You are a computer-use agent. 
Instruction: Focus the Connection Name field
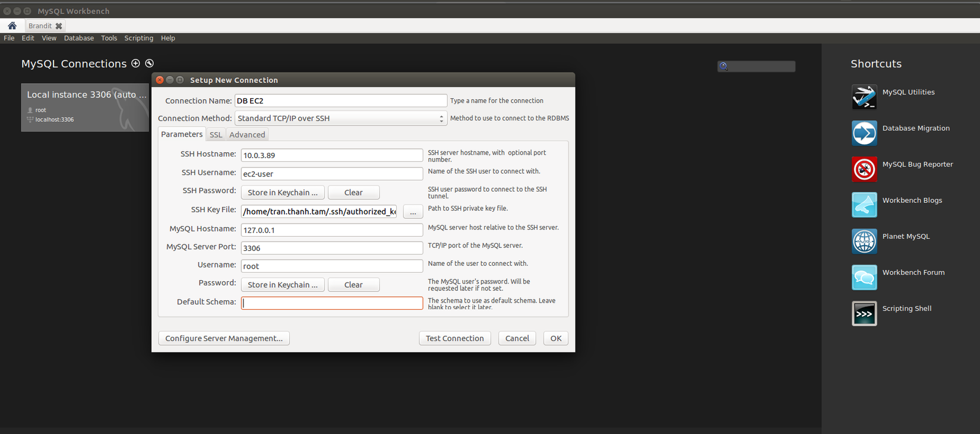point(341,101)
